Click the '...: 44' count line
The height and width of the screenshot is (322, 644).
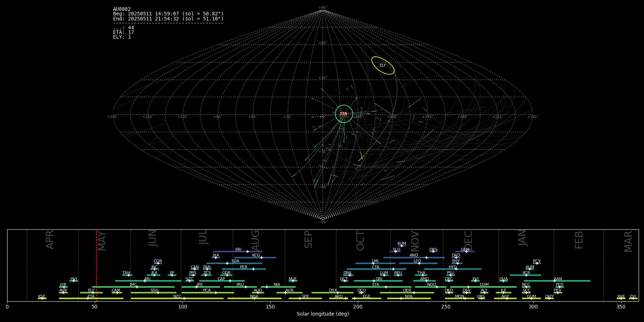123,28
